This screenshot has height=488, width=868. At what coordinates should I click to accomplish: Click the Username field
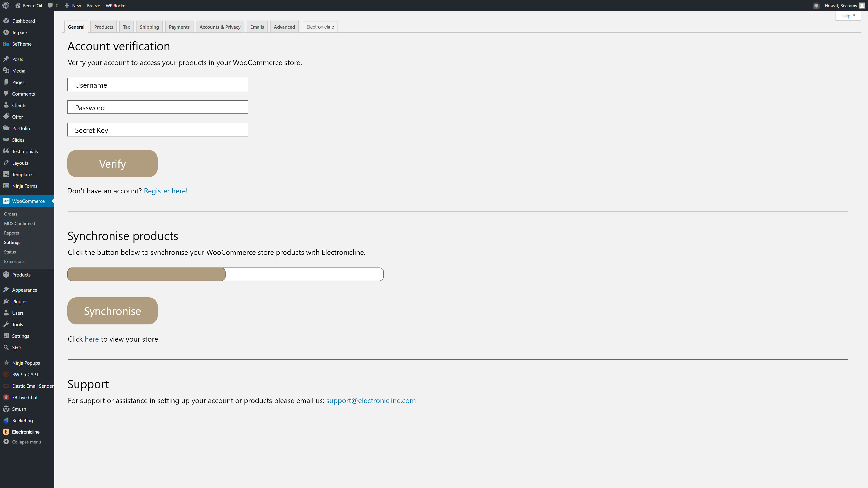coord(158,84)
